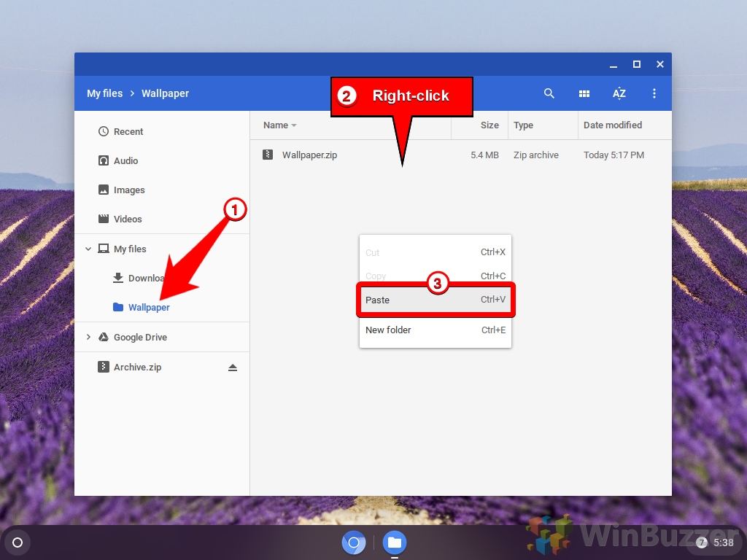Image resolution: width=747 pixels, height=560 pixels.
Task: Click the Videos clapperboard icon
Action: [x=104, y=219]
